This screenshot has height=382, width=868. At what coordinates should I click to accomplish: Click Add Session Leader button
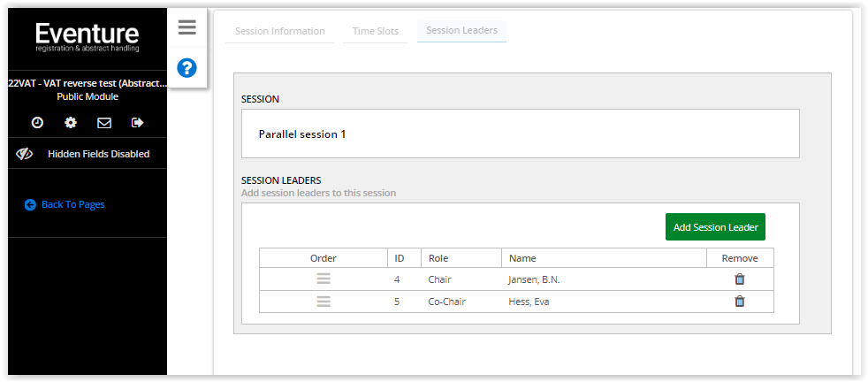[x=715, y=227]
